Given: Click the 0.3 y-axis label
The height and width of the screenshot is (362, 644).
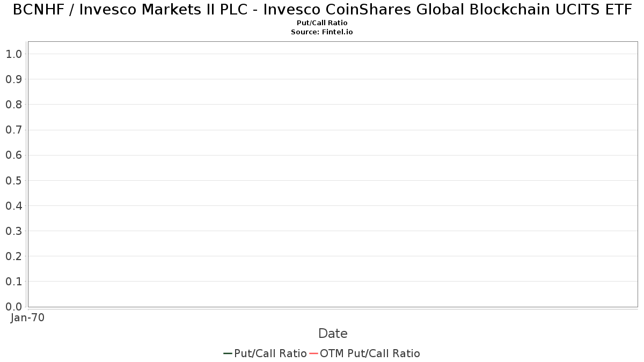Looking at the screenshot, I should click(x=13, y=231).
